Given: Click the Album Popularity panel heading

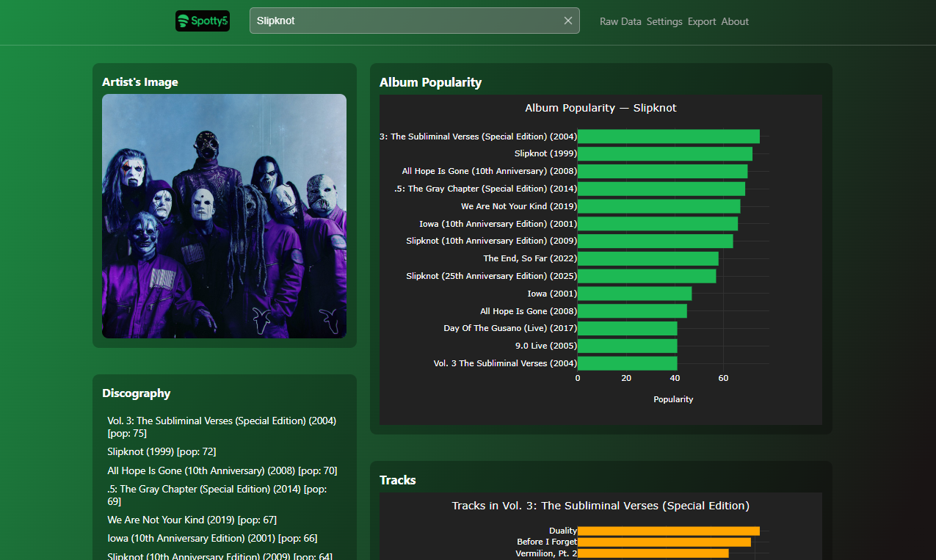Looking at the screenshot, I should [431, 82].
